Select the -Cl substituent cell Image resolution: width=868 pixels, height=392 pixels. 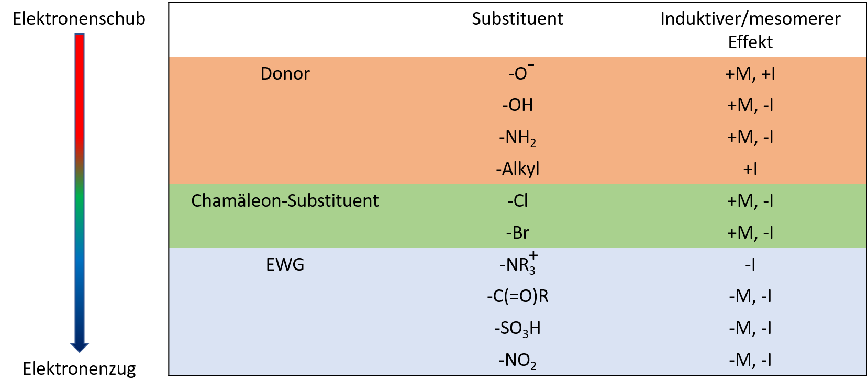point(517,201)
